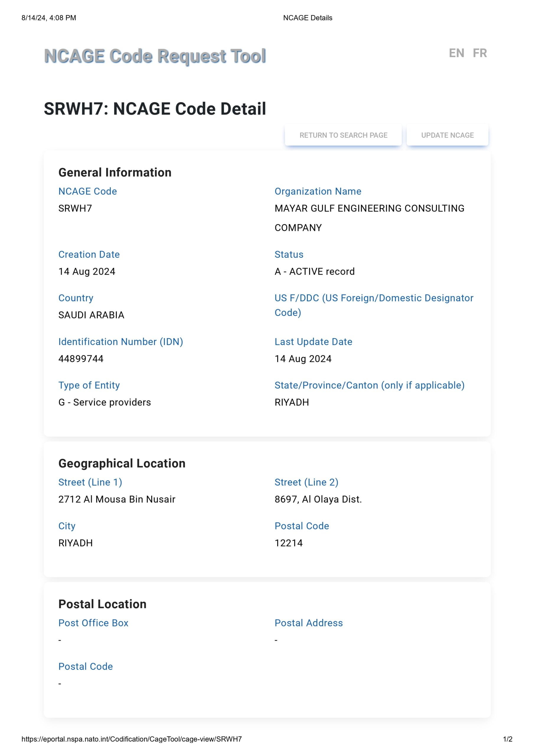Screen dimensions: 534x756
Task: Click Type of Entity value Service providers
Action: point(105,403)
